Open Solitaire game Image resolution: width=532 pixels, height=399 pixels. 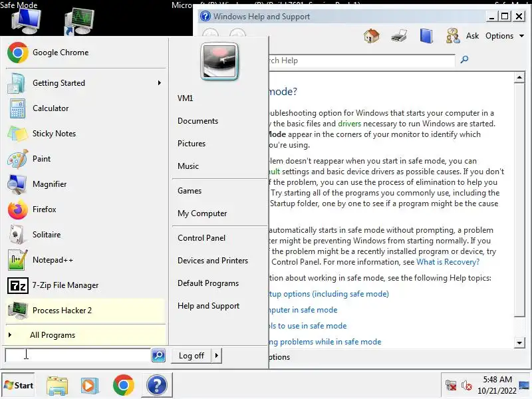(x=85, y=235)
